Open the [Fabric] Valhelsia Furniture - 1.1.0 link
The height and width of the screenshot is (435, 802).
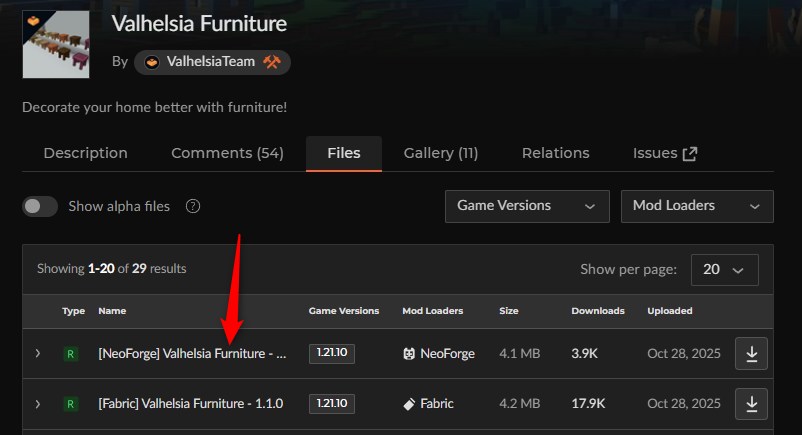click(x=191, y=404)
